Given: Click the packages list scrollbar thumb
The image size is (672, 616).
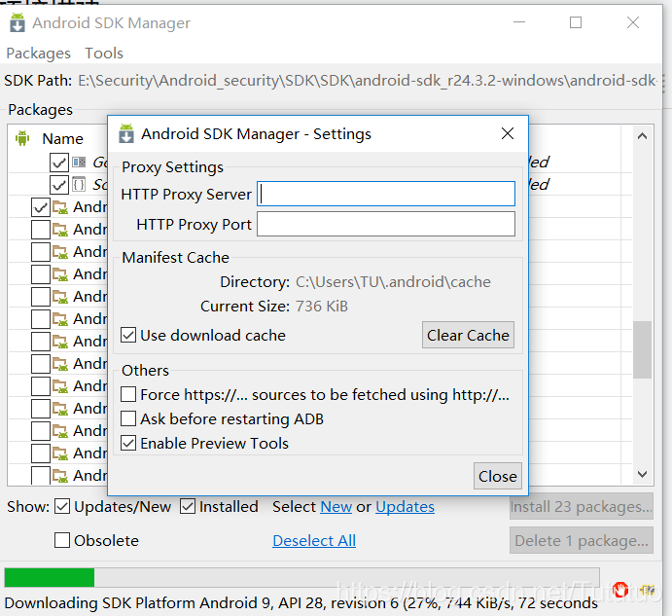Looking at the screenshot, I should click(x=642, y=349).
